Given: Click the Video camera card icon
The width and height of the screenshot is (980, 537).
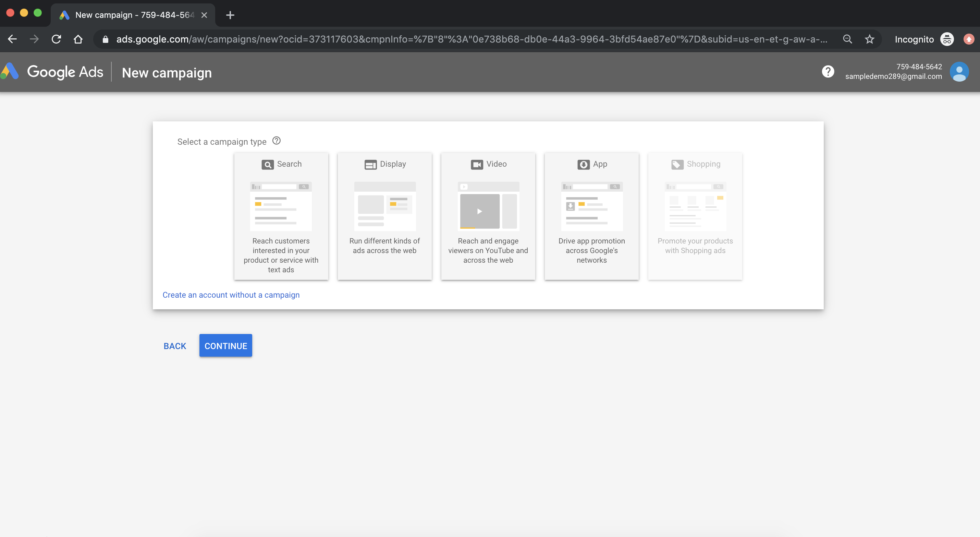Looking at the screenshot, I should tap(477, 165).
